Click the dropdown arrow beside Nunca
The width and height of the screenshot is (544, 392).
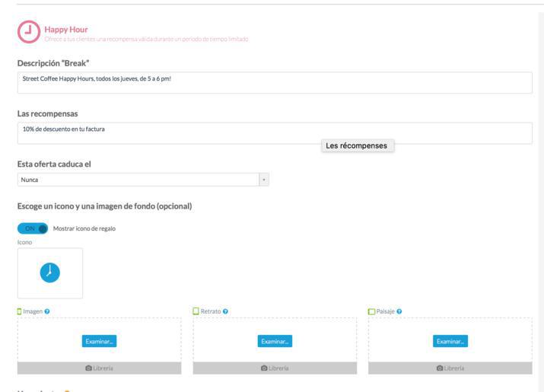click(263, 180)
